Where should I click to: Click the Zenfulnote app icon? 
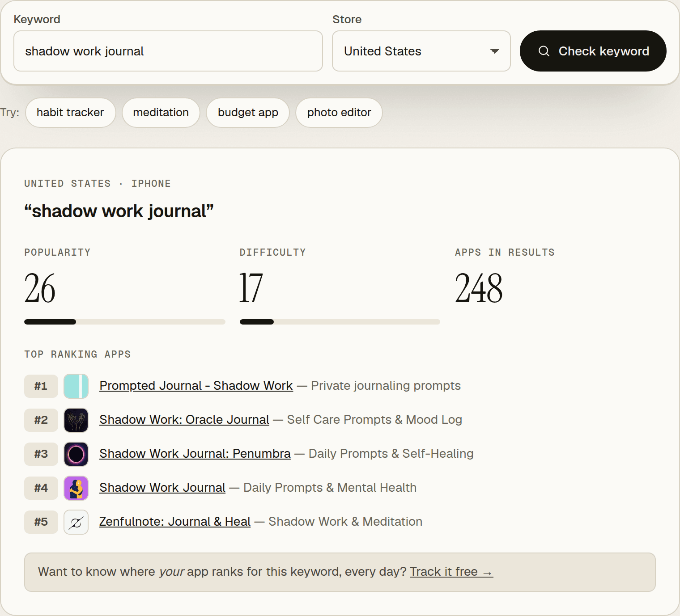(x=76, y=522)
